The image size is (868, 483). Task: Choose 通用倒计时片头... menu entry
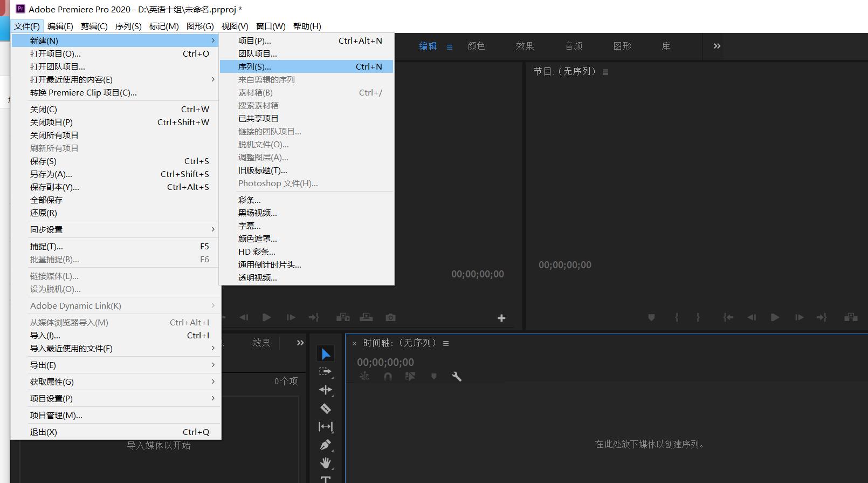306,264
